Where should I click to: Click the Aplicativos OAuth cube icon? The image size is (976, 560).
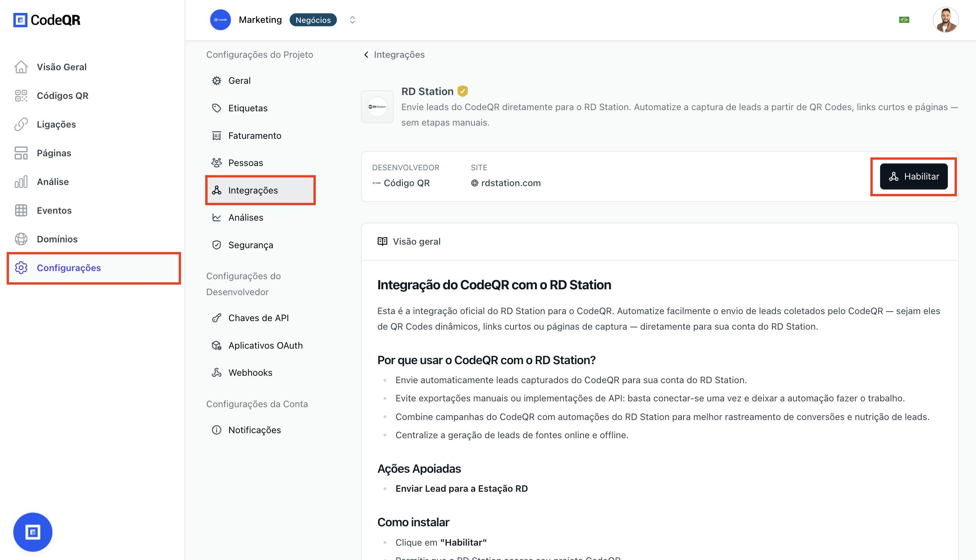[216, 346]
